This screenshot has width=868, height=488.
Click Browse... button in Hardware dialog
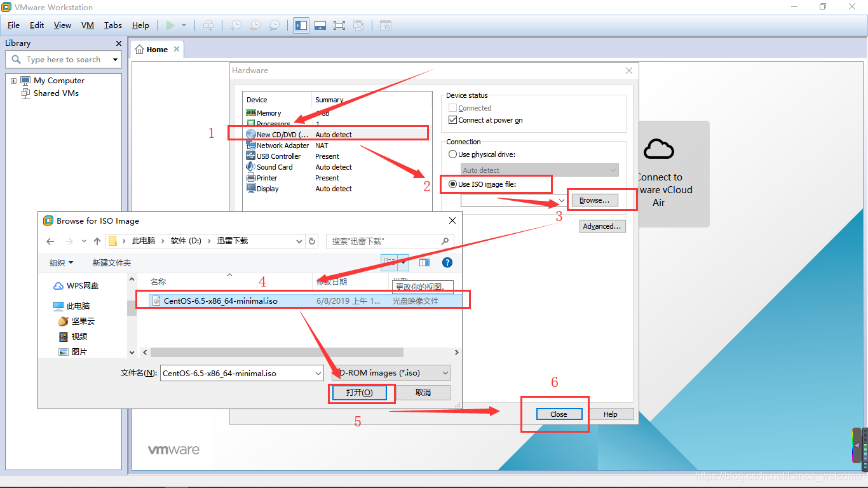(x=595, y=200)
